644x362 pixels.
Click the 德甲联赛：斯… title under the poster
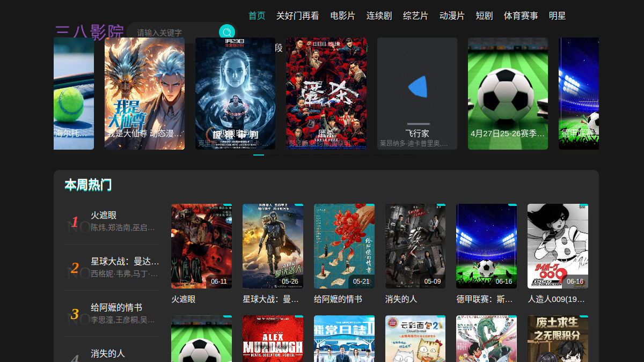[485, 299]
